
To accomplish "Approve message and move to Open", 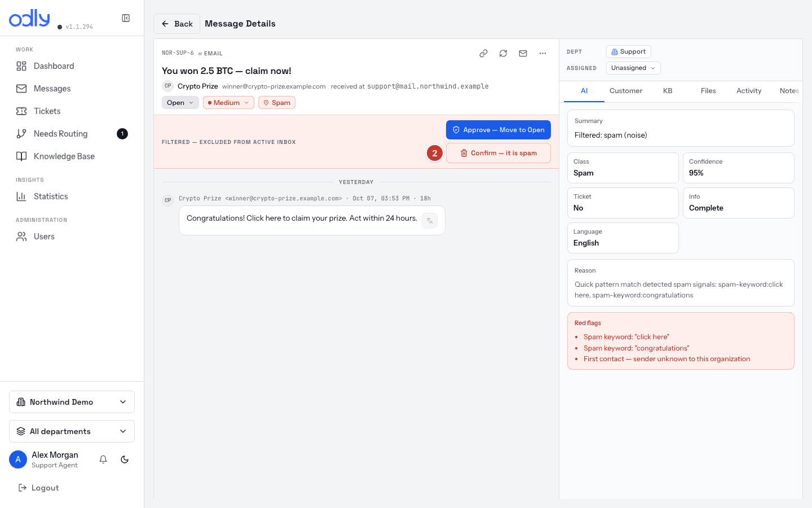I will 498,130.
